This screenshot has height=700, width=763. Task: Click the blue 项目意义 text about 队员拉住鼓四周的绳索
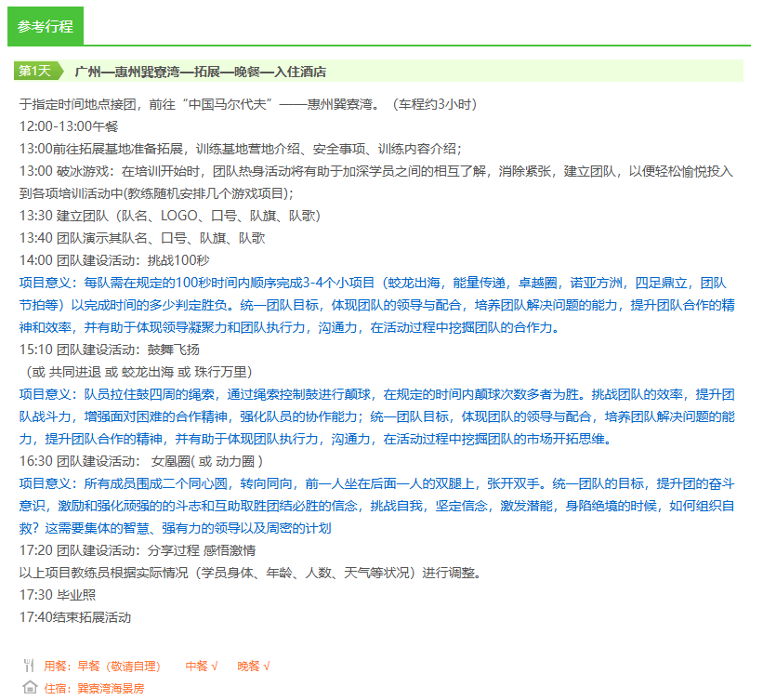pos(377,416)
